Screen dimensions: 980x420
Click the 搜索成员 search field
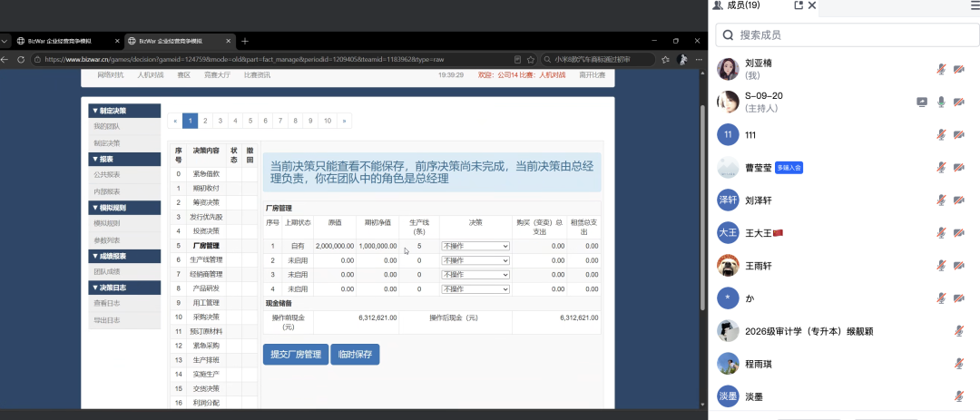pyautogui.click(x=848, y=35)
